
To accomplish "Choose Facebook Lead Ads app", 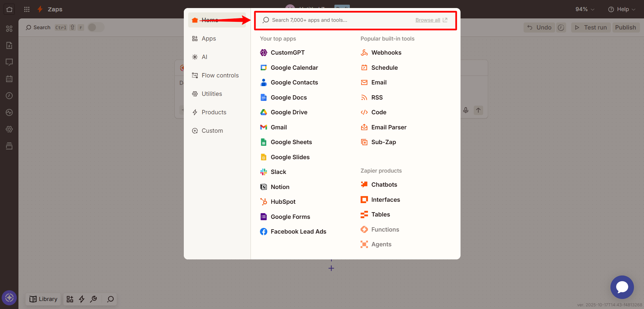I will (293, 232).
